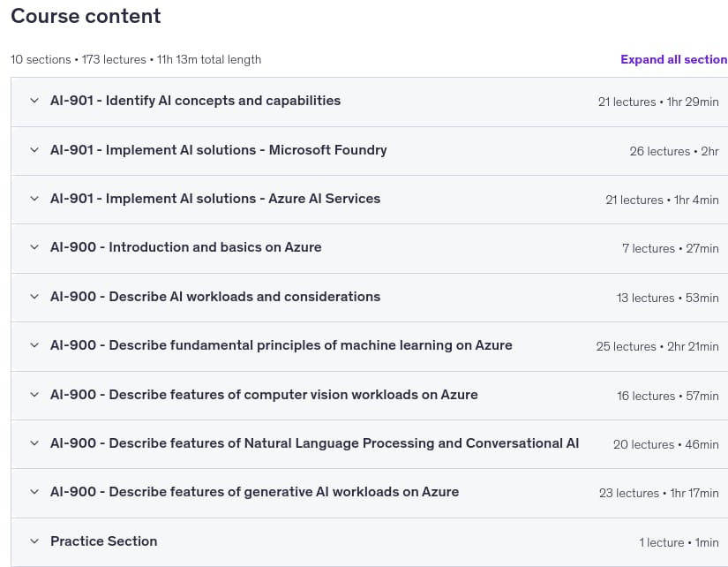Expand chevron for 'Natural Language Processing and Conversational AI'
This screenshot has width=728, height=567.
[x=34, y=442]
